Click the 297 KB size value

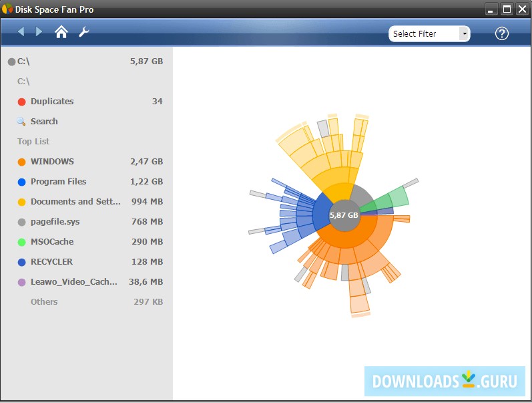148,302
